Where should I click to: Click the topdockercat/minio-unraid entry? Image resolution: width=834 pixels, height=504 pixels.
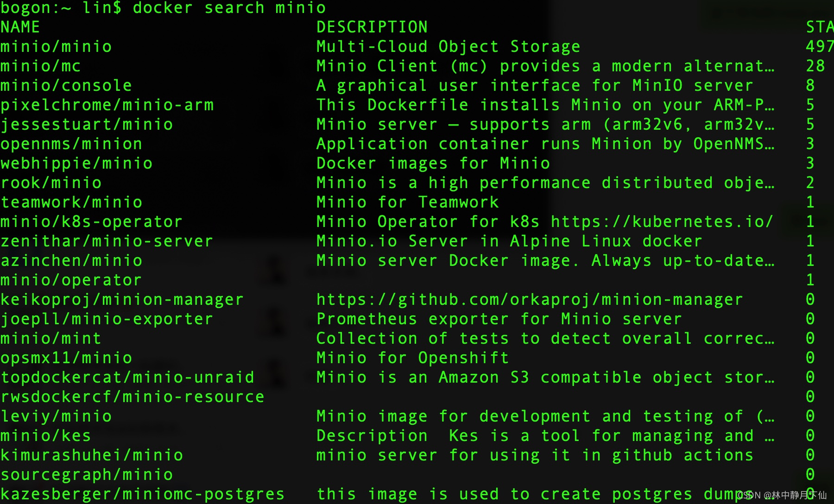127,378
